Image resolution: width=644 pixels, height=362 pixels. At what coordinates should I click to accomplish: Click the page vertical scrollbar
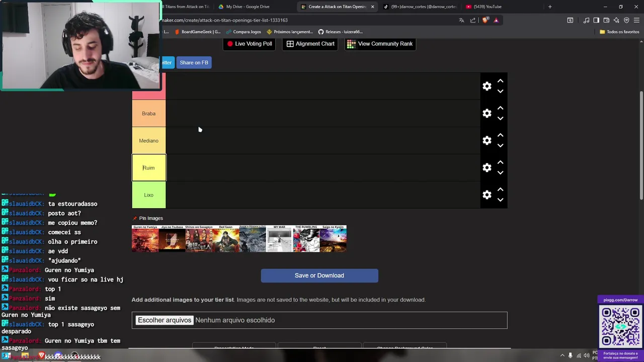click(641, 146)
